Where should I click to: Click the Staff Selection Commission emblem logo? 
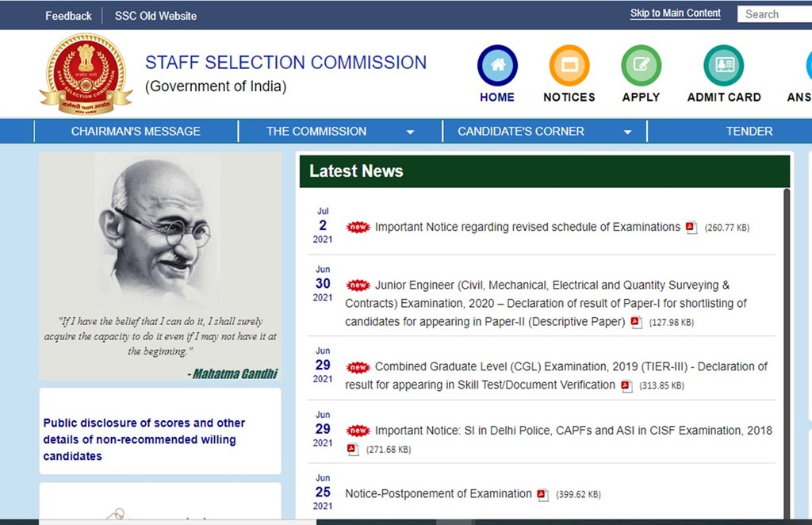pyautogui.click(x=86, y=74)
